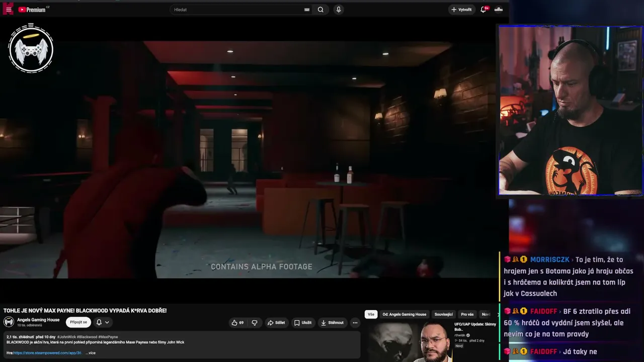Click the Připojit se join button
The height and width of the screenshot is (362, 644).
pos(78,322)
